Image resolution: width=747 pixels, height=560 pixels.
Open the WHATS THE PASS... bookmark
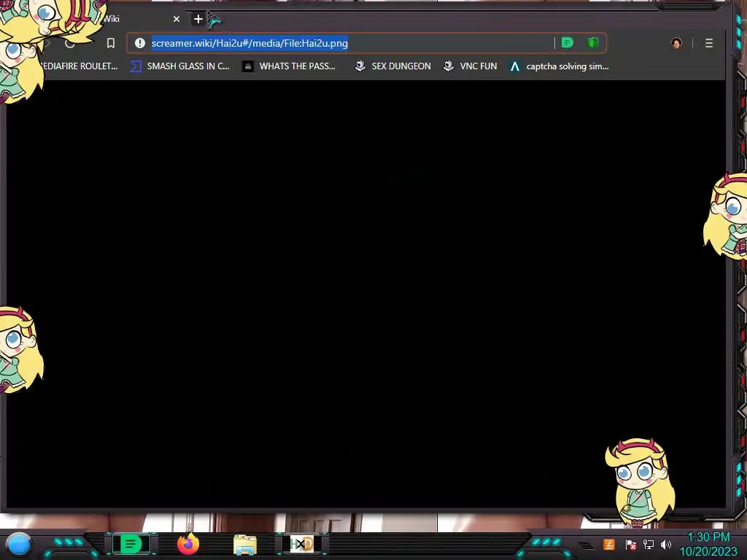coord(289,66)
